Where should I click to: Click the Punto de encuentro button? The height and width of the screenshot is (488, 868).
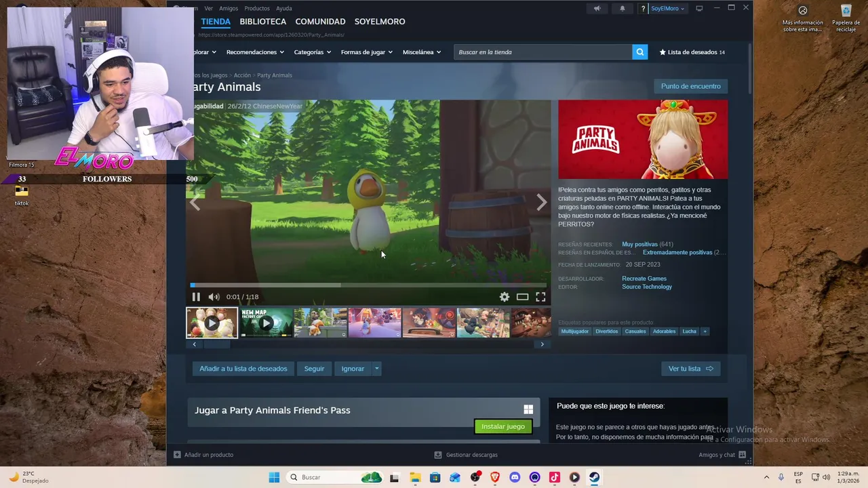[x=690, y=86]
